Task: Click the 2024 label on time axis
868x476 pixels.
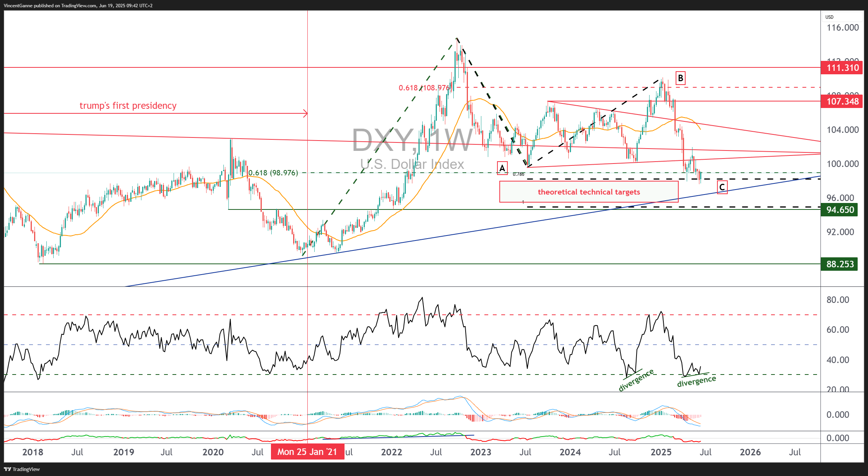Action: click(x=570, y=452)
